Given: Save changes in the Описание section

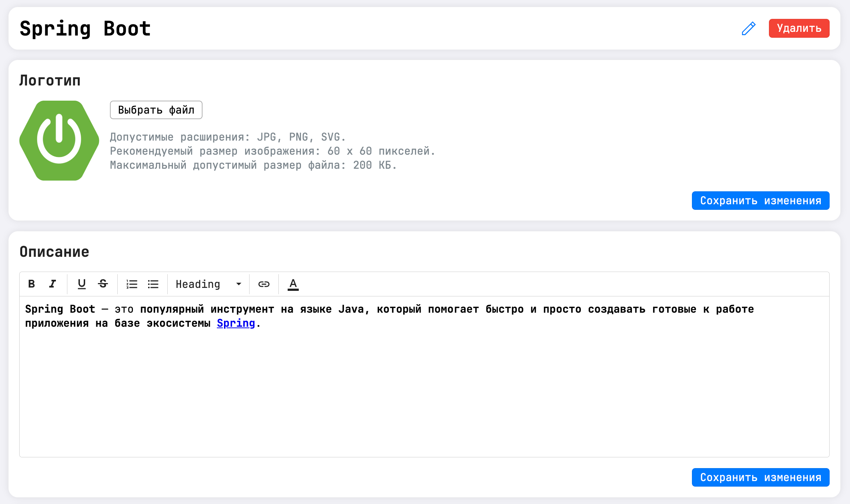Looking at the screenshot, I should point(760,477).
